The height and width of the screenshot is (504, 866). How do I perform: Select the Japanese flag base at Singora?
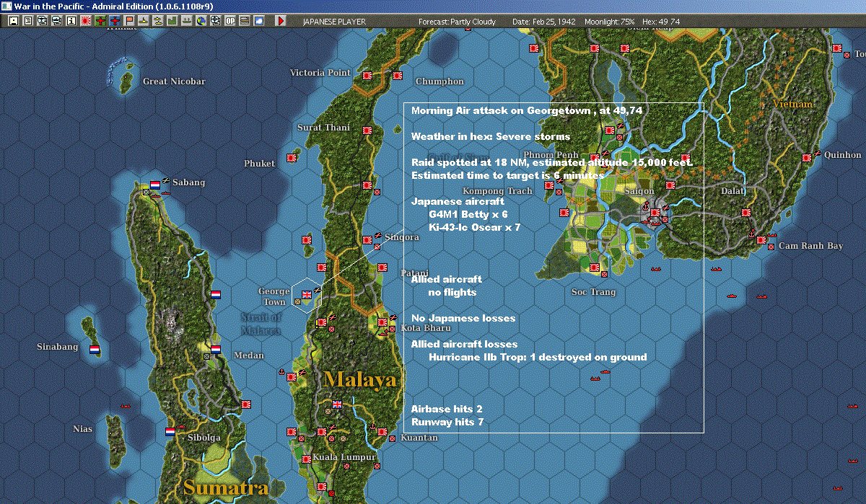(x=367, y=240)
